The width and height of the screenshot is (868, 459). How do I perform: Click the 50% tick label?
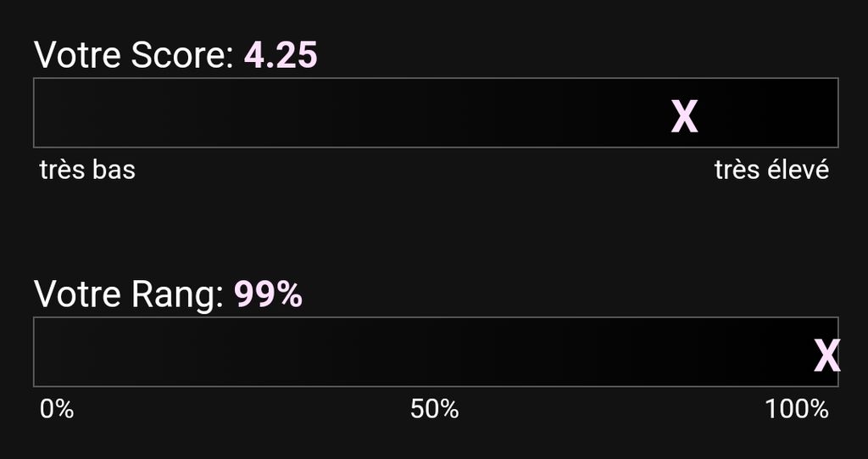(435, 410)
